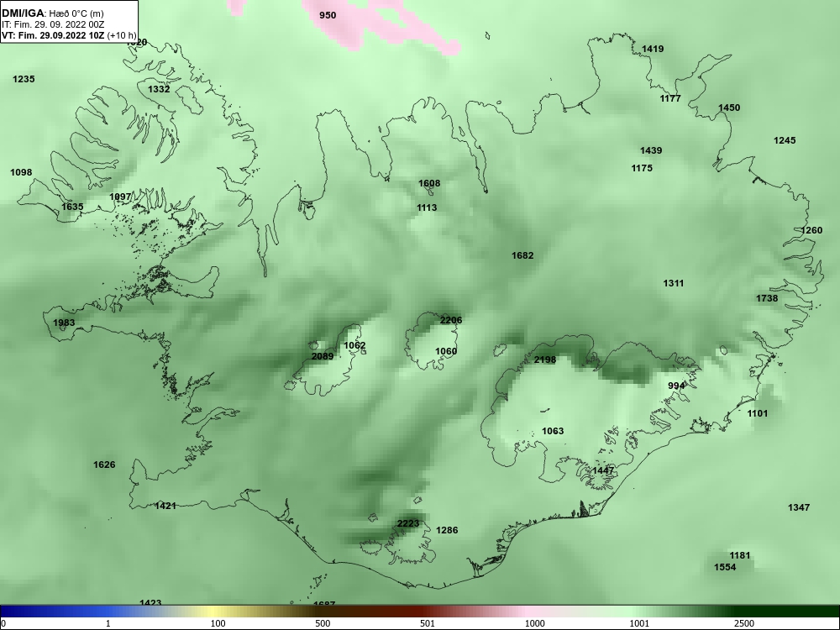
Task: Select the 2089 height value
Action: (x=323, y=356)
